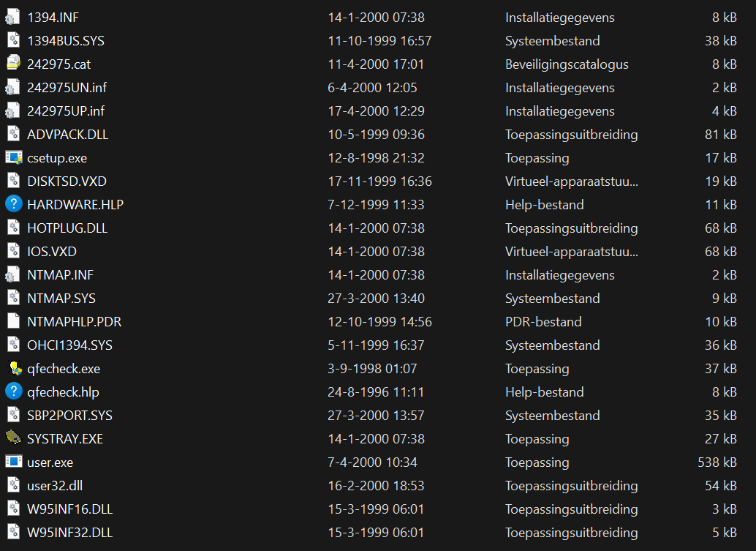756x551 pixels.
Task: Click the csetup.exe installer icon
Action: [x=13, y=157]
